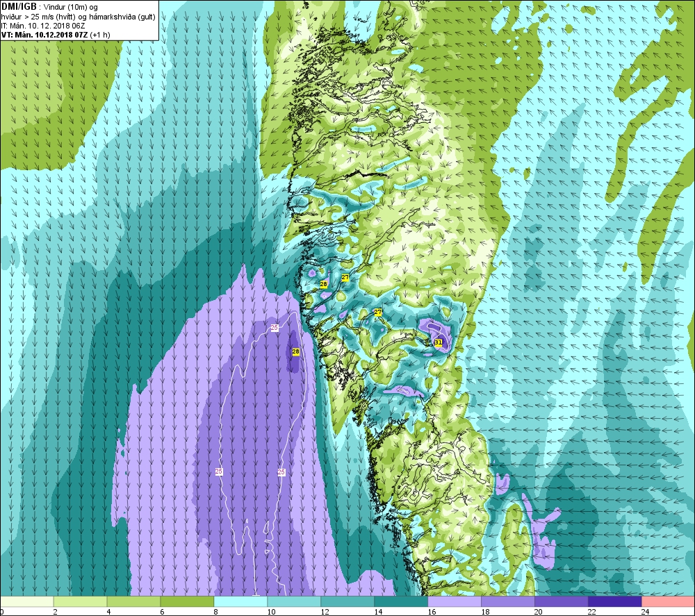Click the bold 'VT: Mán. 10.12.2018 07Z' line
The width and height of the screenshot is (695, 616).
(x=44, y=35)
